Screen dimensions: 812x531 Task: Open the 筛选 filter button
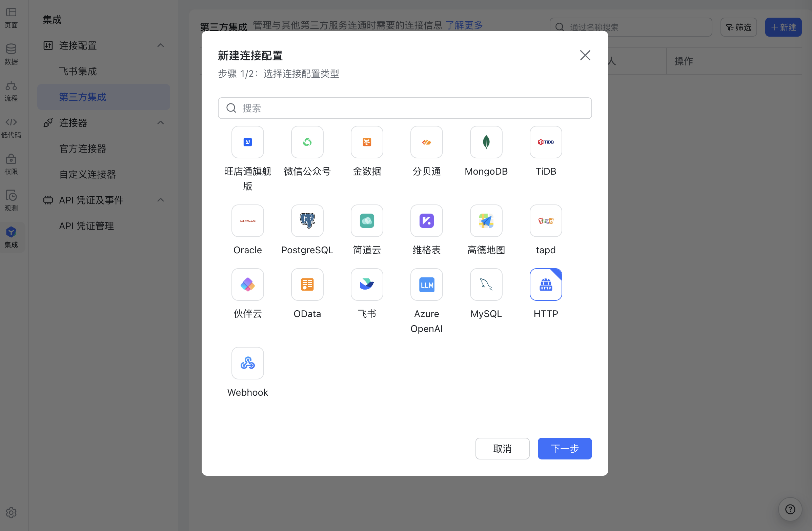739,27
